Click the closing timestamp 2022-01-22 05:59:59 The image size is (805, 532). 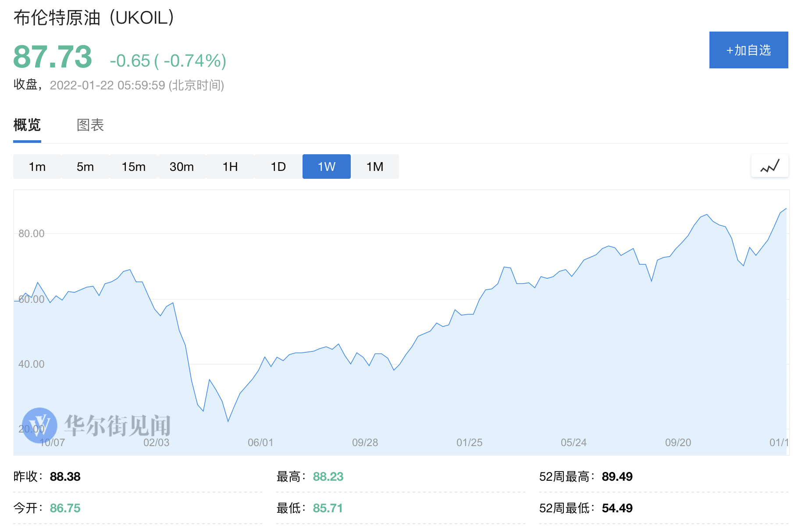coord(107,85)
